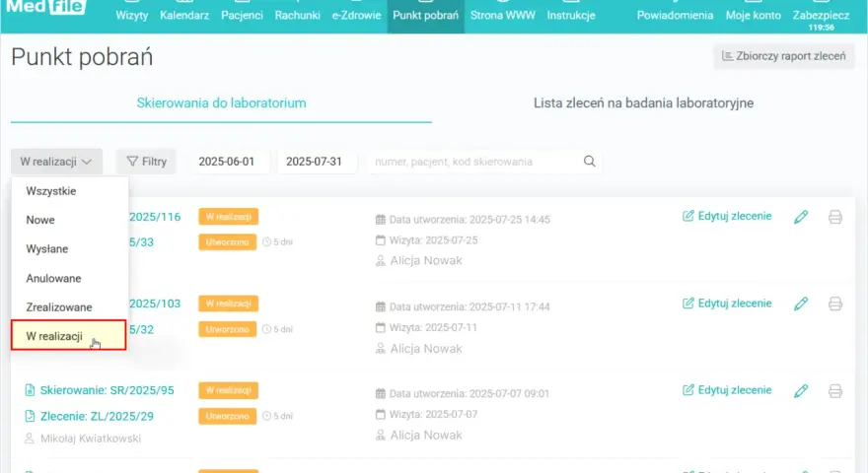868x473 pixels.
Task: Click the pencil icon for the 2025-07-07 order
Action: coord(801,391)
